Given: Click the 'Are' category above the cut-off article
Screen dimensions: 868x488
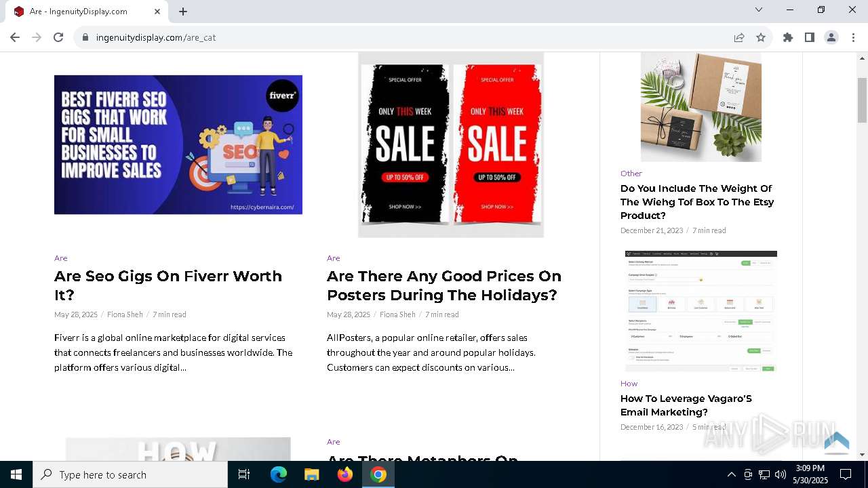Looking at the screenshot, I should (x=334, y=442).
